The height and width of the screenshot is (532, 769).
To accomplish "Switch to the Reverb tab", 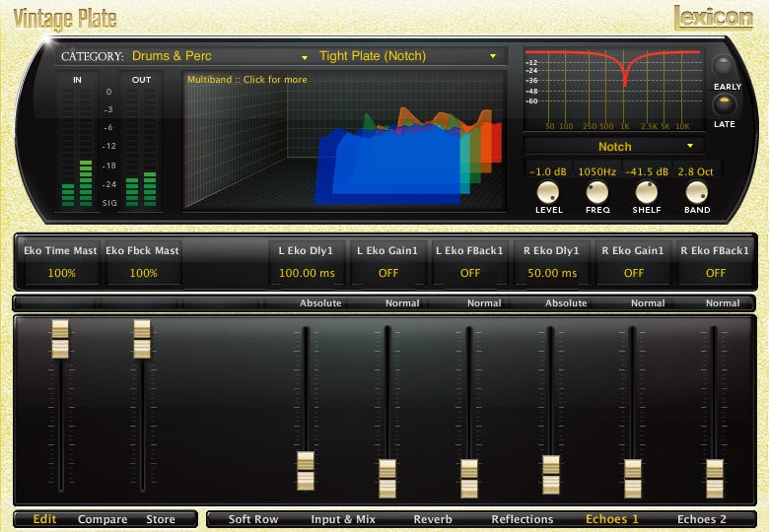I will tap(433, 519).
